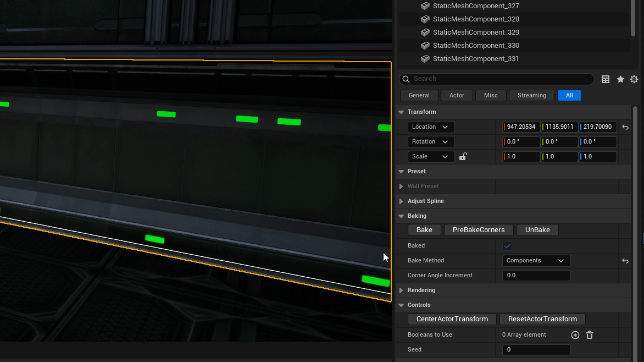Click StaticMeshComponent_329 cube icon
Viewport: 644px width, 362px height.
[x=425, y=32]
